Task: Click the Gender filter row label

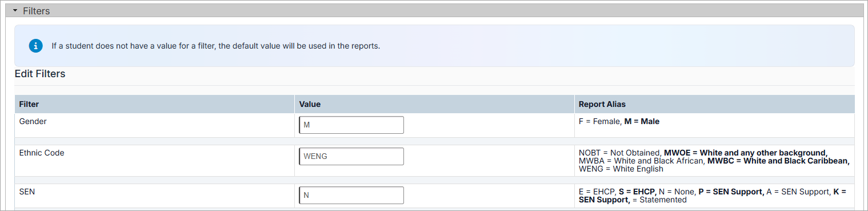Action: pos(33,121)
